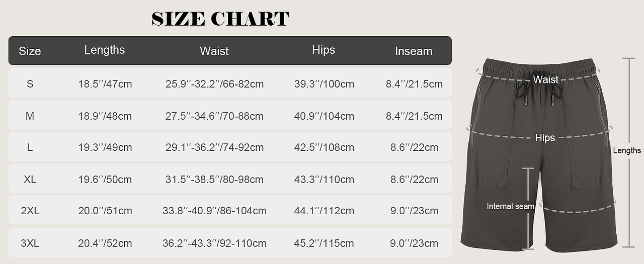Click the SIZE CHART title
The image size is (644, 264).
220,19
